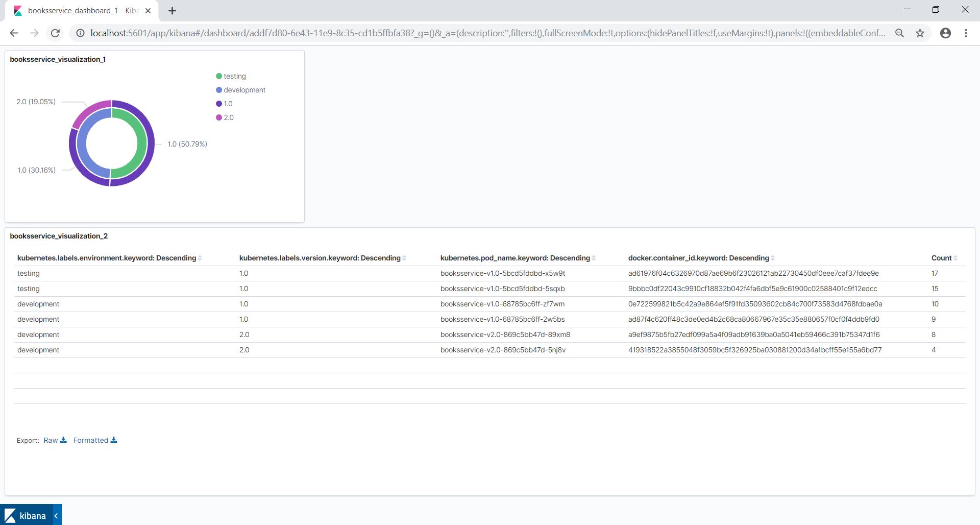Image resolution: width=980 pixels, height=525 pixels.
Task: Open the browser zoom magnifier icon
Action: tap(899, 33)
